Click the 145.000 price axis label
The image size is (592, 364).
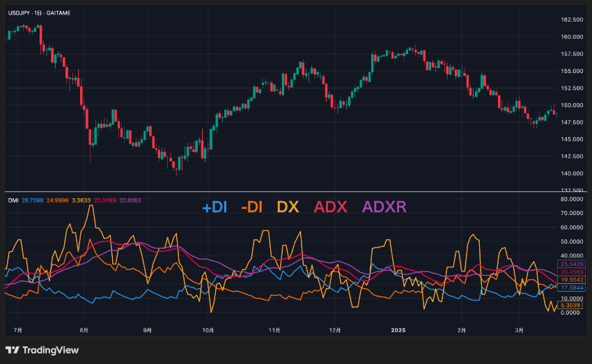(x=572, y=139)
